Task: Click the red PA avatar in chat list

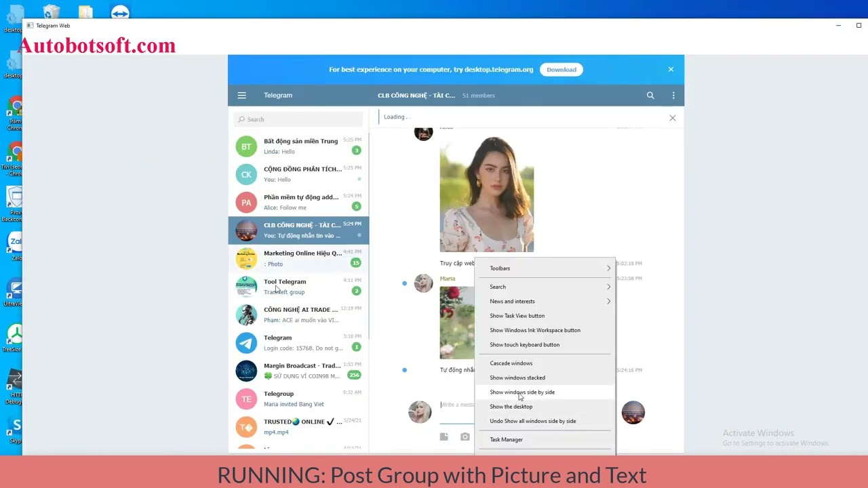Action: (x=246, y=202)
